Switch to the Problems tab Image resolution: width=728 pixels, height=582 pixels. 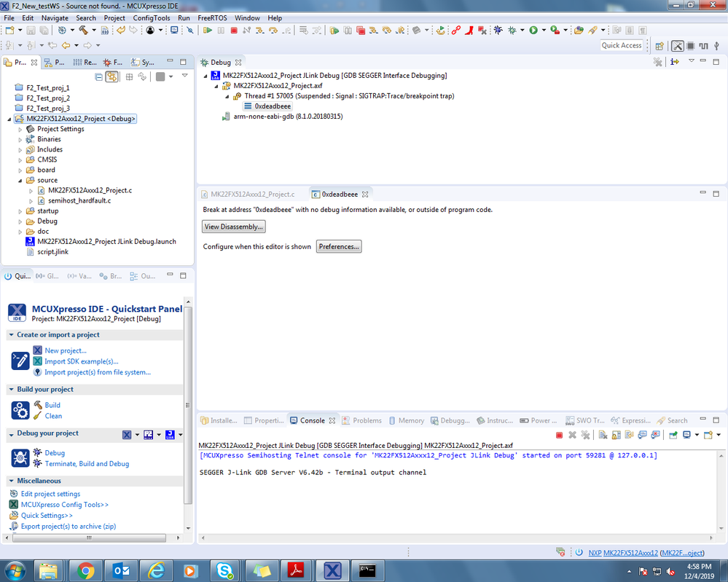[x=361, y=420]
